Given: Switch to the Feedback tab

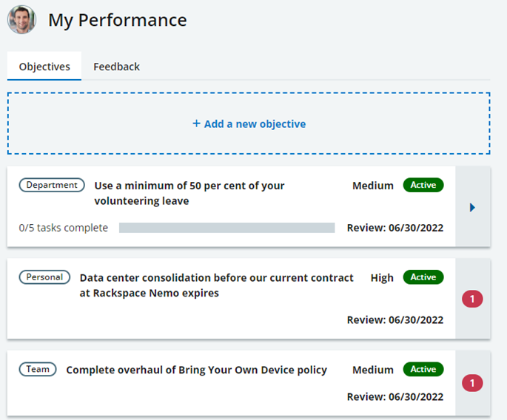Looking at the screenshot, I should click(116, 67).
